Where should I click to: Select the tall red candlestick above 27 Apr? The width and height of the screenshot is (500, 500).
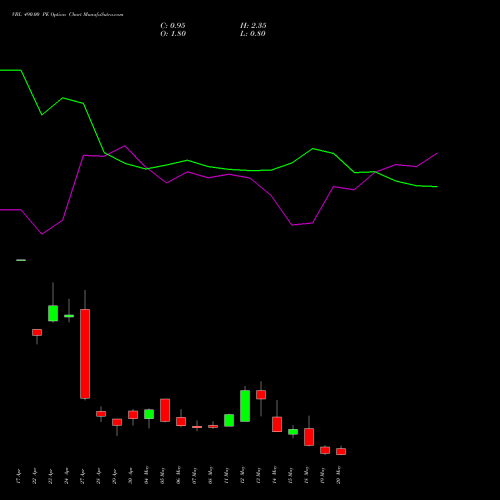(85, 354)
